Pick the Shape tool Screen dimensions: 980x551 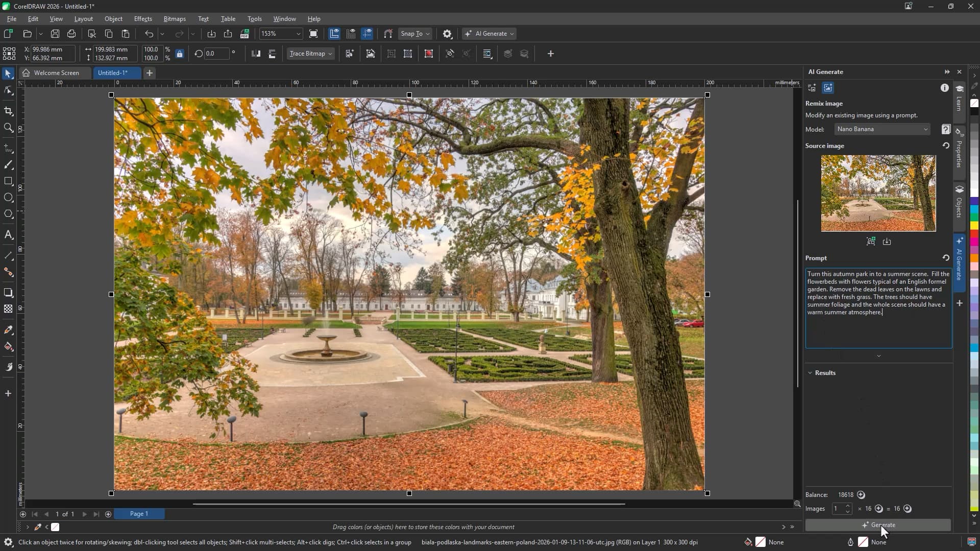8,92
